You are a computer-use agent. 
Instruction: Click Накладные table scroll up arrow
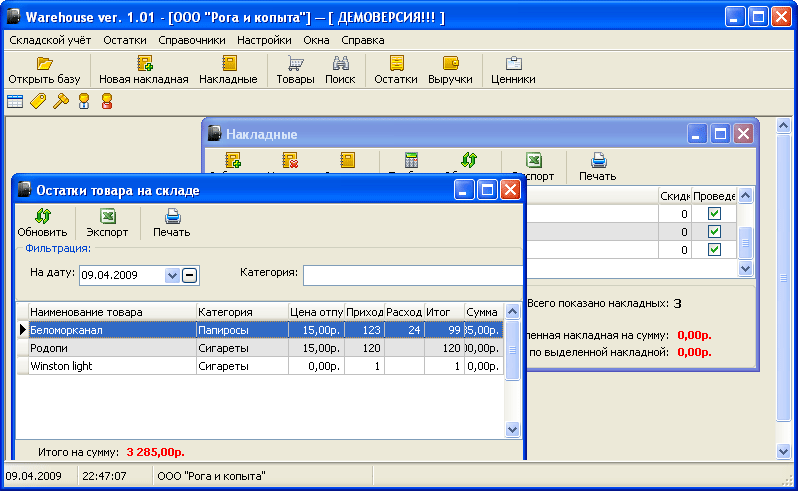(746, 195)
